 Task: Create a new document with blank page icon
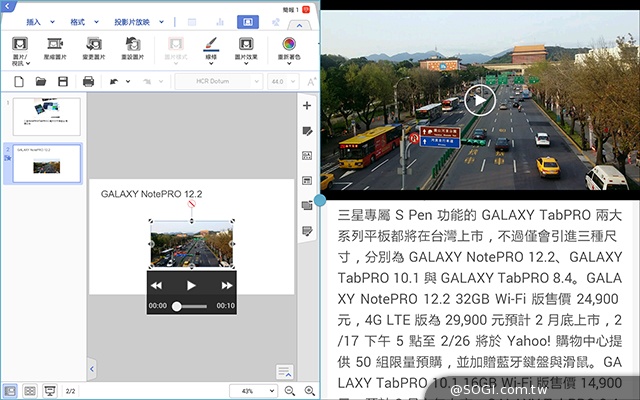coord(19,82)
